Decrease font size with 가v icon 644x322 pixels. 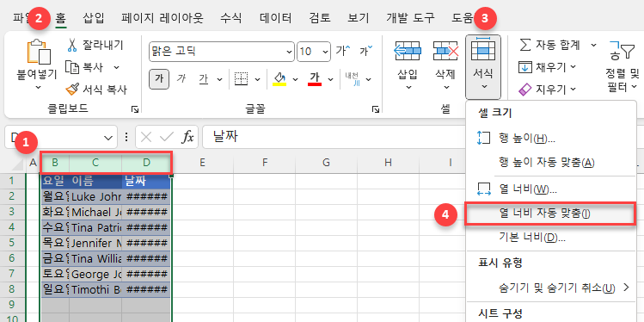tap(366, 51)
